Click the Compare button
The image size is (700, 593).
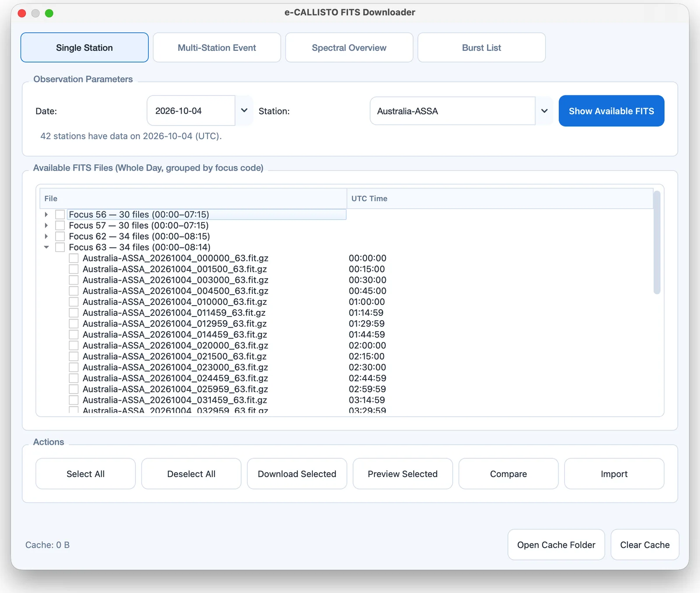(x=508, y=474)
